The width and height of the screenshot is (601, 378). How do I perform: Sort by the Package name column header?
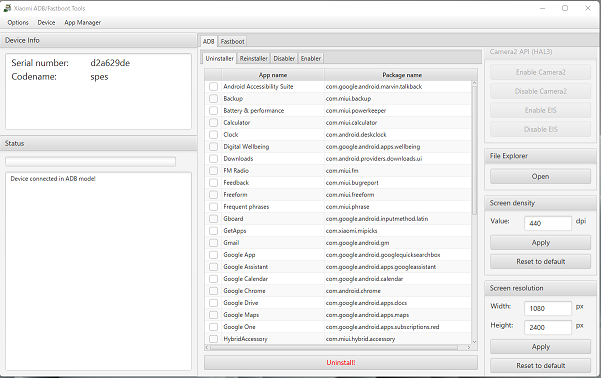(401, 75)
